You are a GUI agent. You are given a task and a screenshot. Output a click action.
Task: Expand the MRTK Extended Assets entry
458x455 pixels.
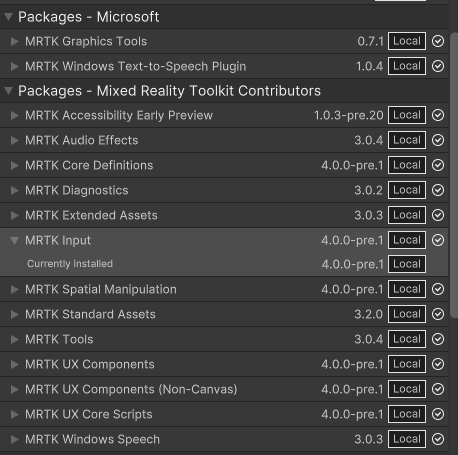pos(15,215)
